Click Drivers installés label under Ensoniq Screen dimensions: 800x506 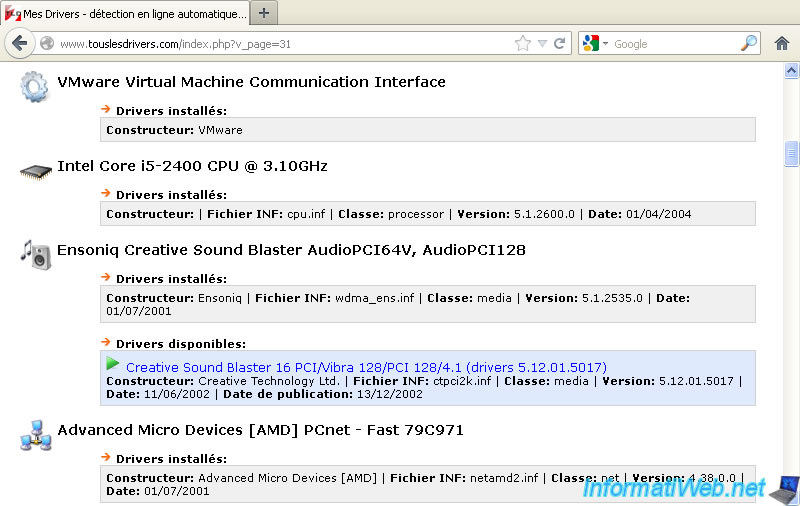[171, 279]
